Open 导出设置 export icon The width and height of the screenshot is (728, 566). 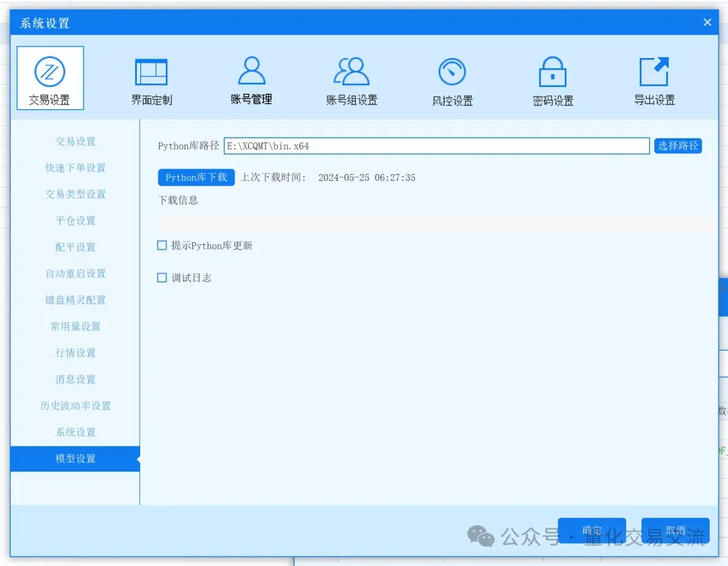point(654,72)
